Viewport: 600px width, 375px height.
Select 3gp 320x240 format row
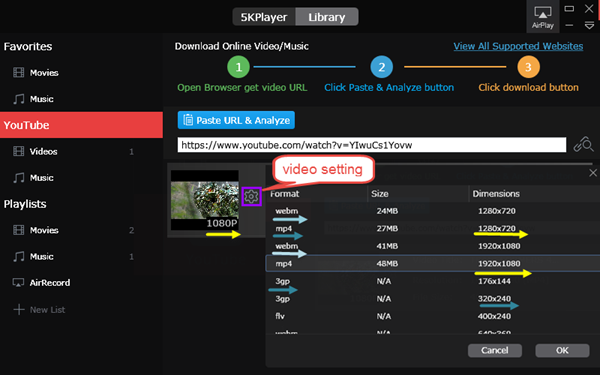(433, 298)
